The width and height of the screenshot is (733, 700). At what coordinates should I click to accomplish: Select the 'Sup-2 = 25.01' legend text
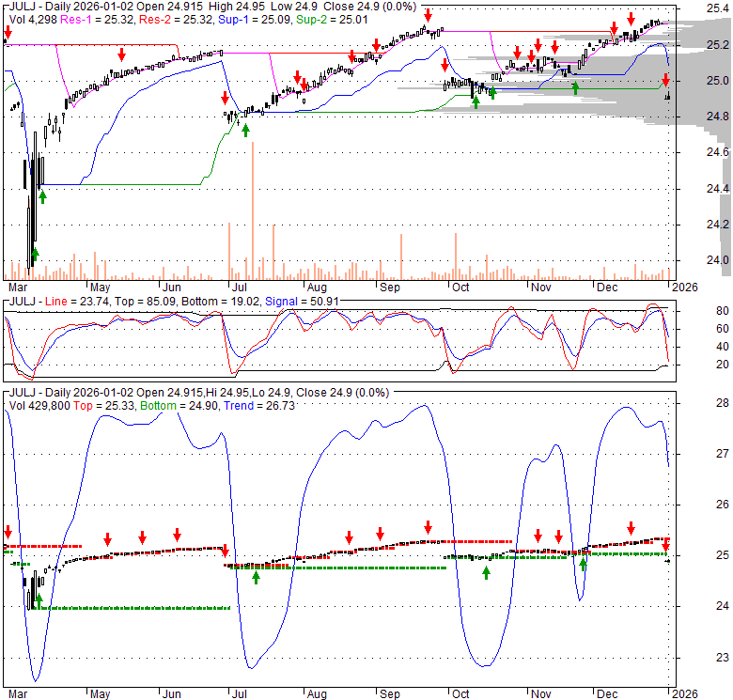pos(332,20)
